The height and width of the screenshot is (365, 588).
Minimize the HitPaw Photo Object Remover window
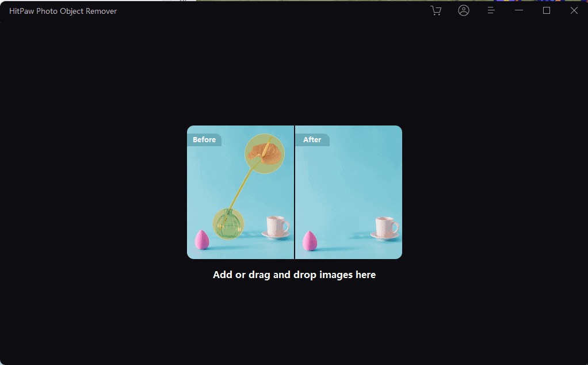pyautogui.click(x=519, y=10)
